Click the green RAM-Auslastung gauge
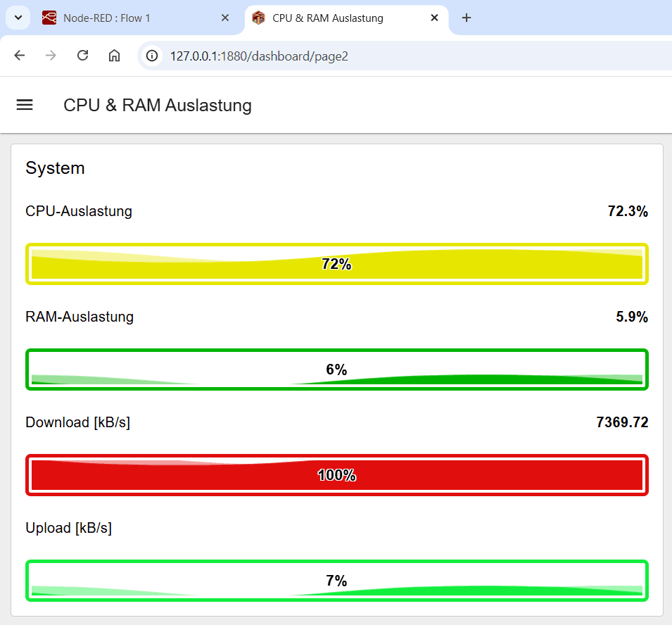The width and height of the screenshot is (672, 625). tap(336, 369)
